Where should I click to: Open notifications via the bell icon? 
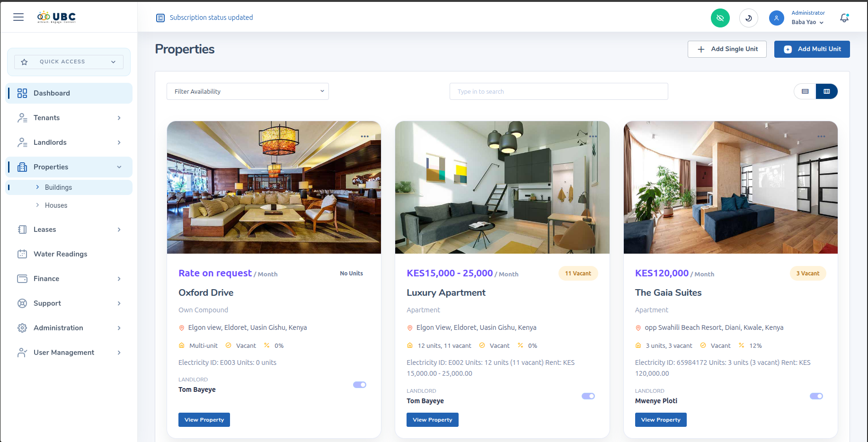click(x=844, y=18)
